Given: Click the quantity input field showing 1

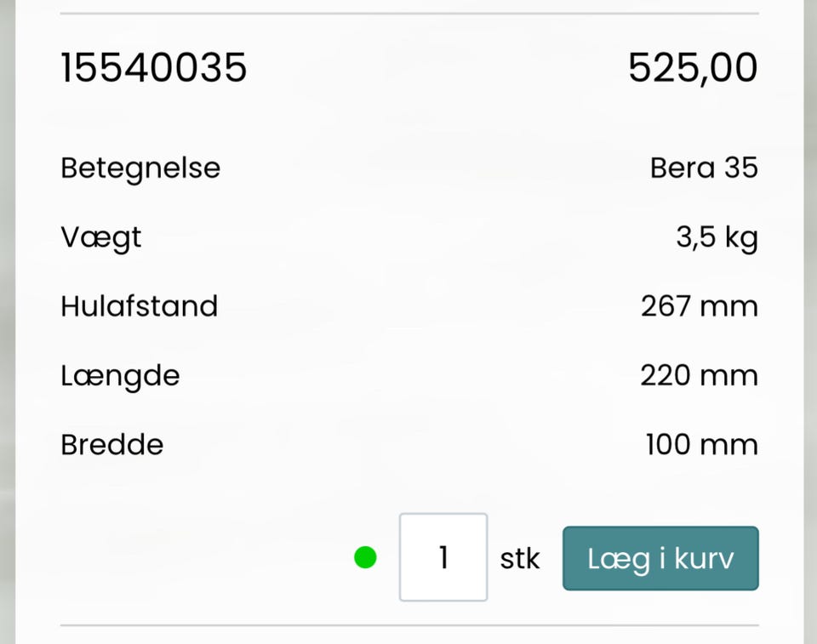Looking at the screenshot, I should coord(443,557).
